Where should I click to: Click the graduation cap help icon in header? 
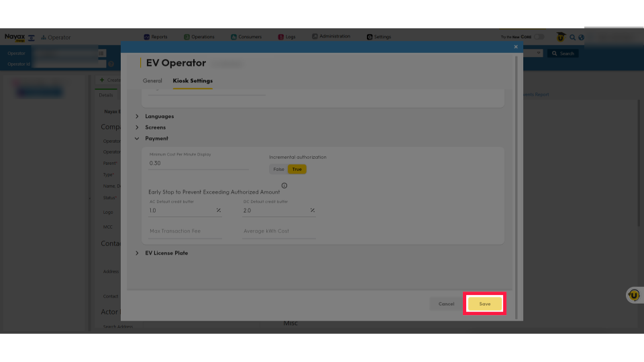(560, 37)
